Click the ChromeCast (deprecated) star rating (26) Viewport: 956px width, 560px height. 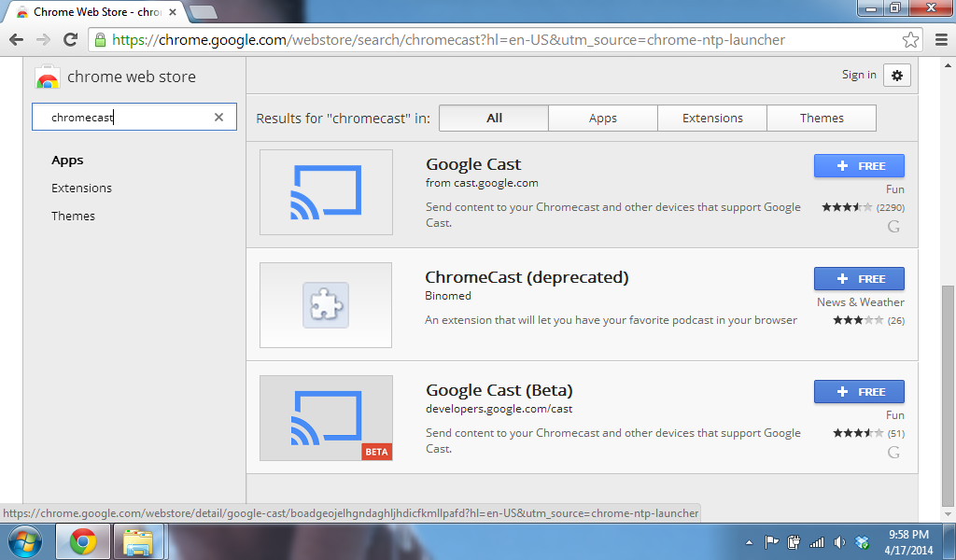869,320
